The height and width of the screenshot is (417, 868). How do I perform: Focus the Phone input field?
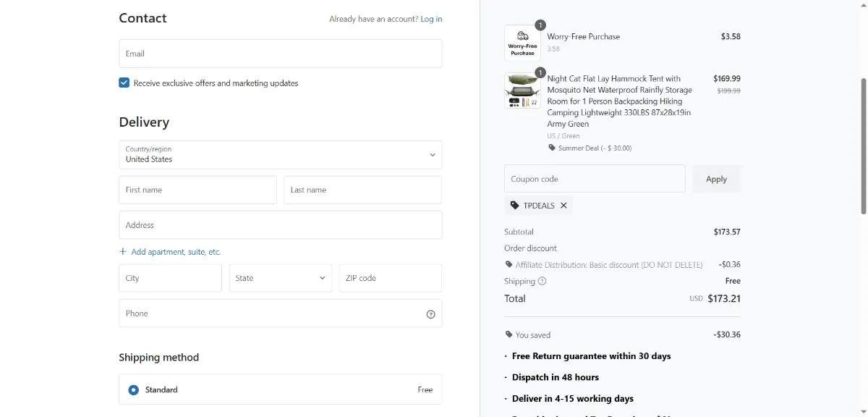tap(281, 313)
